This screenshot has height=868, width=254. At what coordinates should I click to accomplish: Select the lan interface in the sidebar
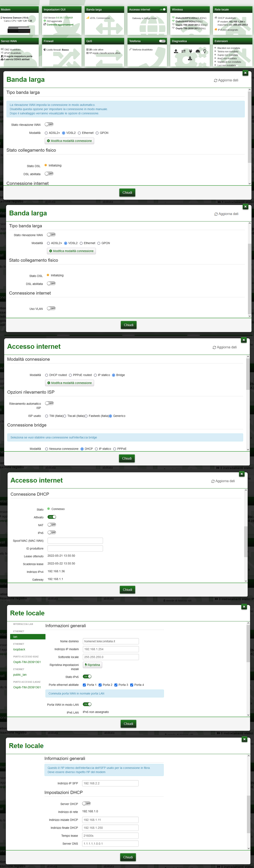(x=28, y=637)
